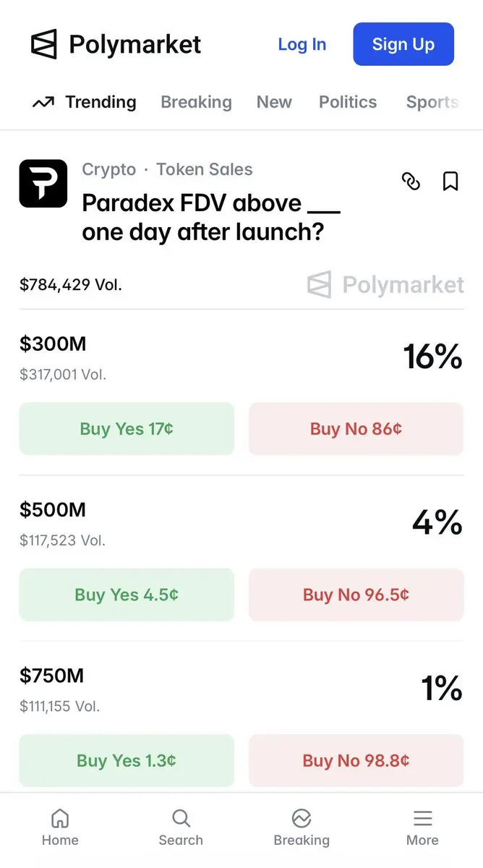Image resolution: width=483 pixels, height=868 pixels.
Task: Go to the Politics tab
Action: click(x=348, y=102)
